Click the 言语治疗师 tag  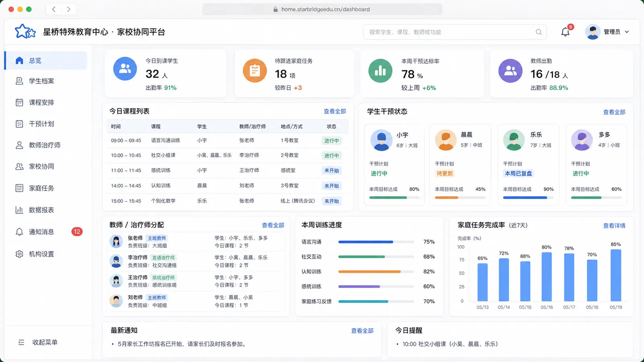[x=163, y=257]
